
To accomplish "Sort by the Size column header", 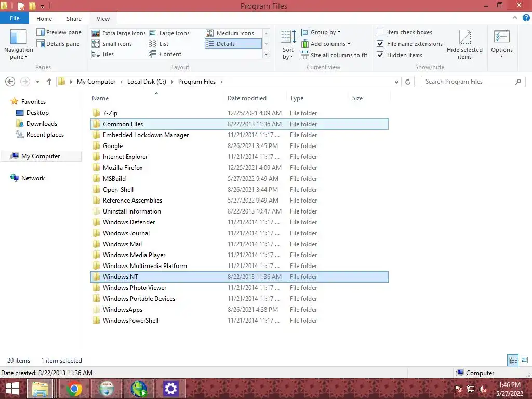I will [369, 98].
